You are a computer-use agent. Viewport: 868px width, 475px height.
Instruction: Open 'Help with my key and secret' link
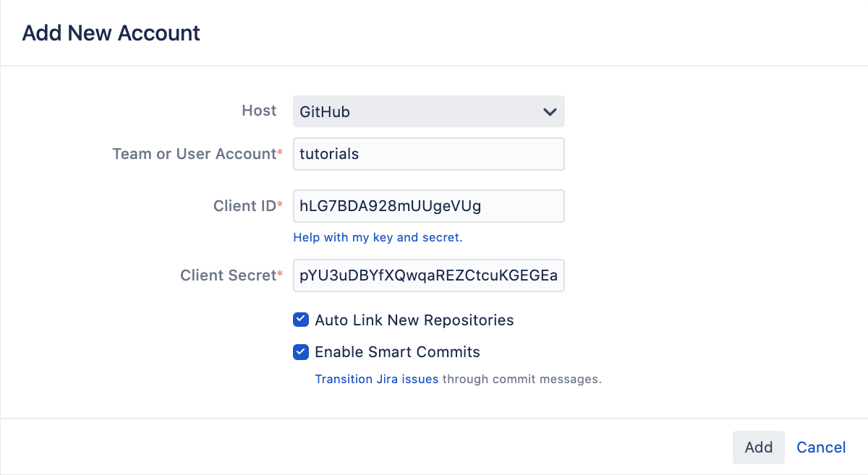pos(378,237)
